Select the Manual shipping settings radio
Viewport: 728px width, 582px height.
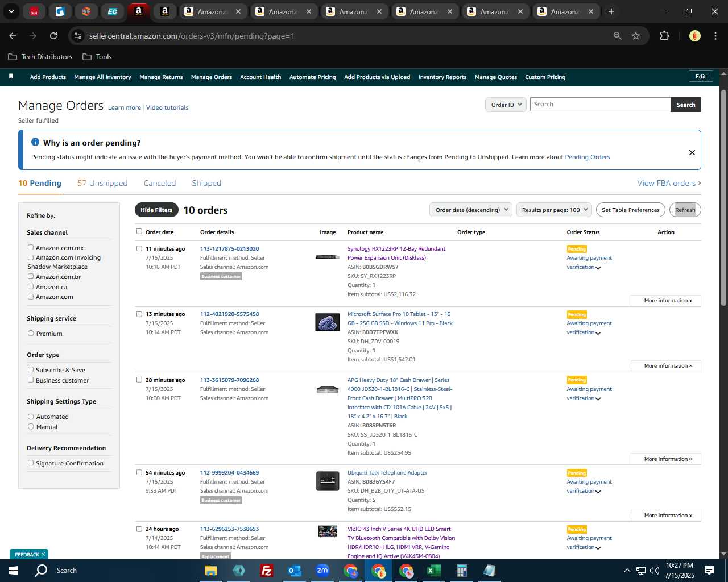tap(31, 426)
